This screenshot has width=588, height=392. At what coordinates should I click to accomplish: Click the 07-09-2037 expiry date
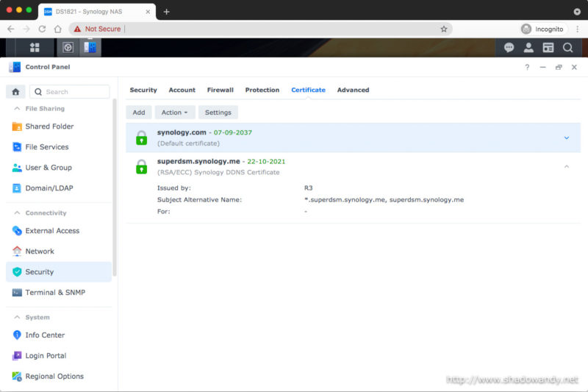[232, 132]
